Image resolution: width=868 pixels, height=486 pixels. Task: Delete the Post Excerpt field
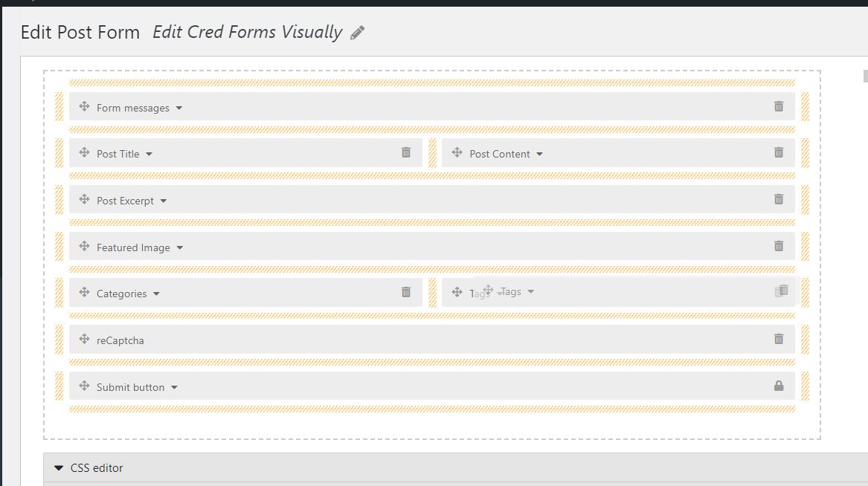pyautogui.click(x=779, y=199)
